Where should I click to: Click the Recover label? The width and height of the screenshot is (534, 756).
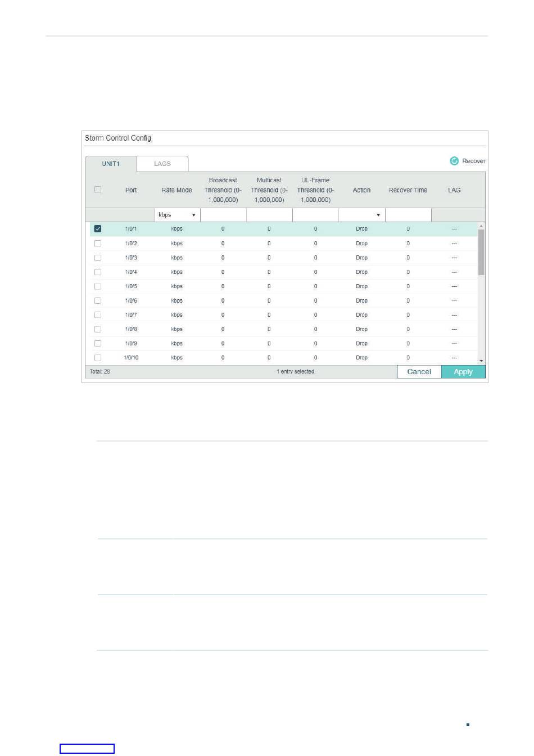[x=474, y=161]
